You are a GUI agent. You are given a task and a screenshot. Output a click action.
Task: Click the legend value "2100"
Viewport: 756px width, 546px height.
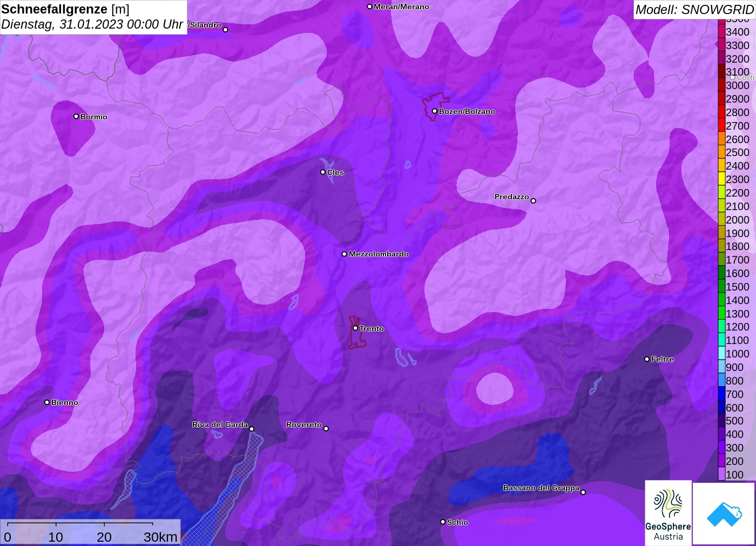pyautogui.click(x=738, y=206)
